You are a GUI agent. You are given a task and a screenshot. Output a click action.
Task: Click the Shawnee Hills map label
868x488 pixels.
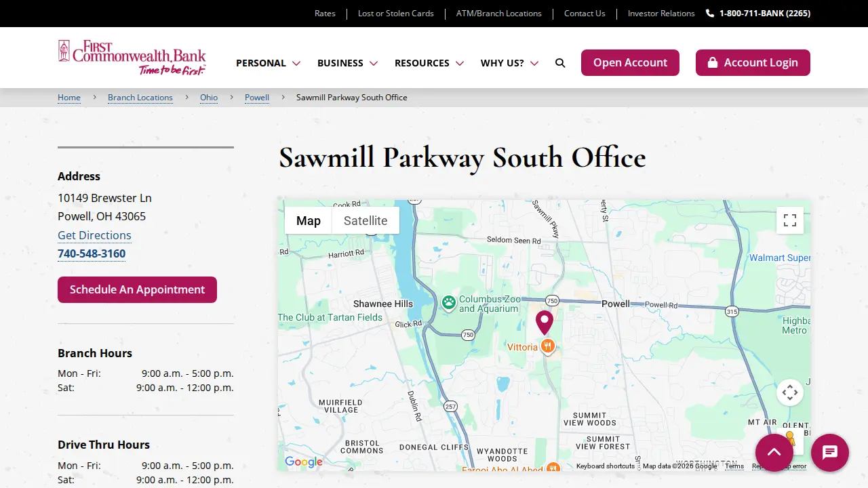click(x=383, y=304)
